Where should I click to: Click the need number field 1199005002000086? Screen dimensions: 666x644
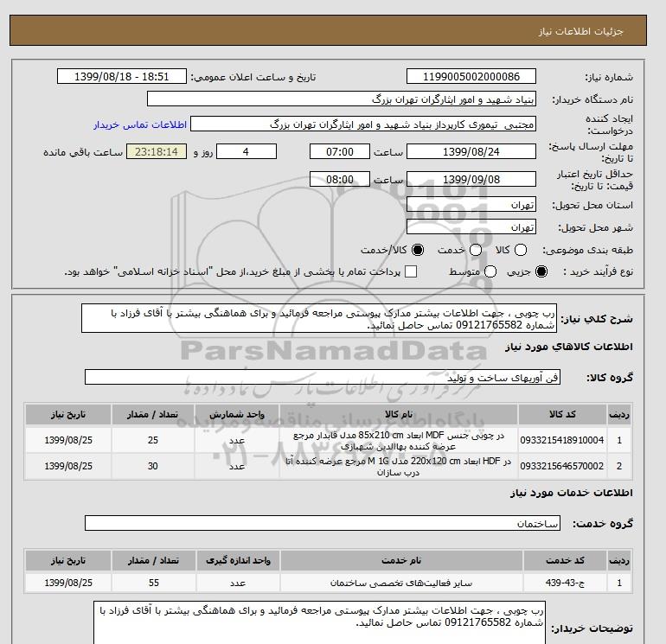(471, 76)
